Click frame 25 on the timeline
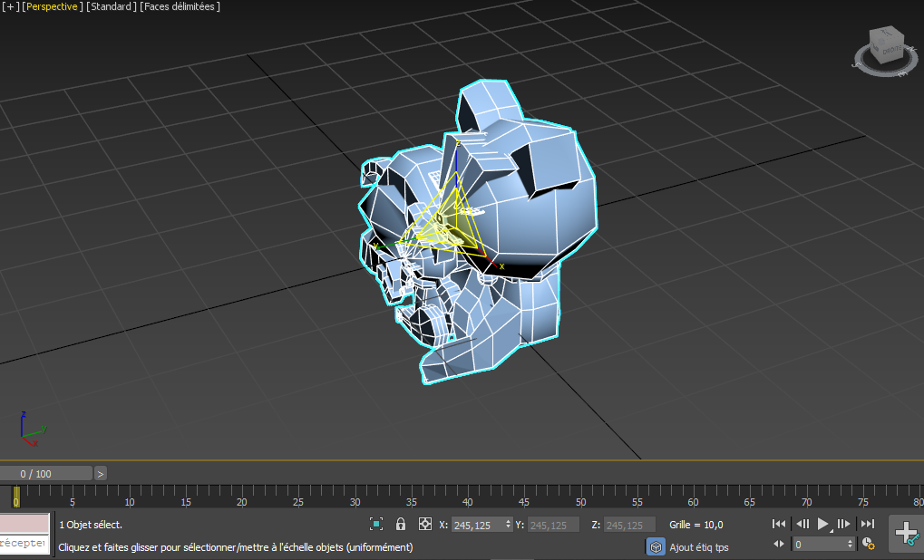 (x=298, y=502)
